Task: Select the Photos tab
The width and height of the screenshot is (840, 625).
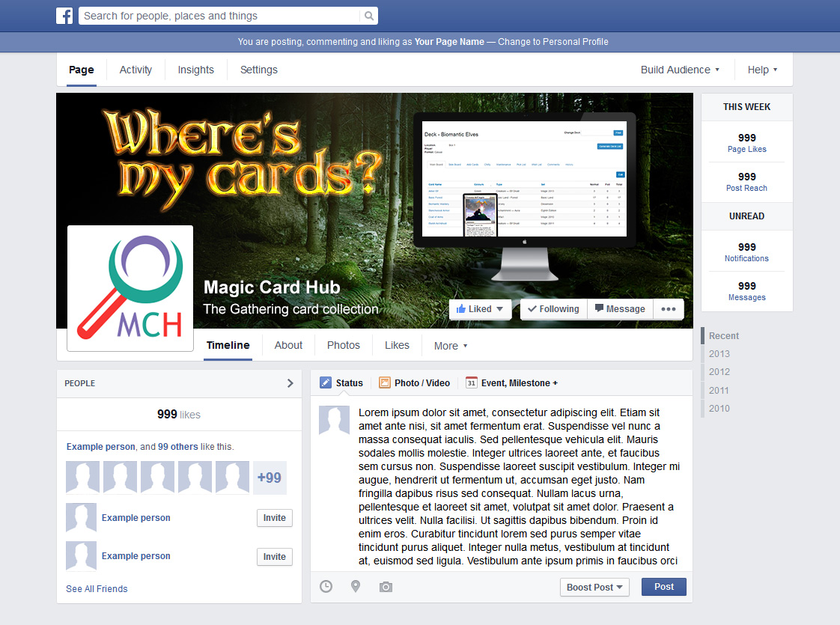Action: pos(344,346)
